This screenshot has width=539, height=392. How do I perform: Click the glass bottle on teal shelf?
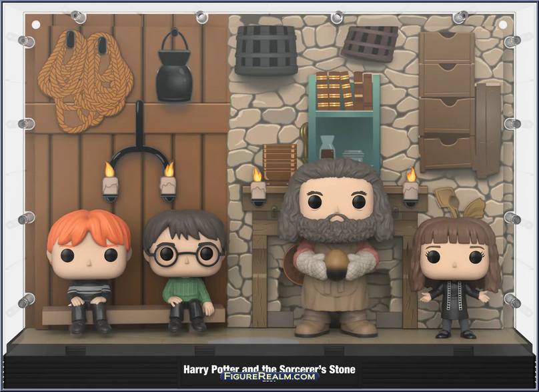(x=328, y=147)
